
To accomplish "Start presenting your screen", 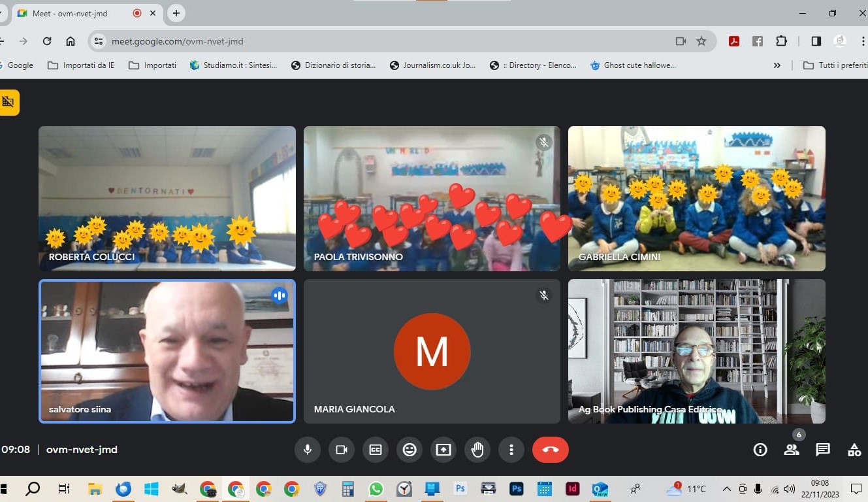I will point(443,450).
